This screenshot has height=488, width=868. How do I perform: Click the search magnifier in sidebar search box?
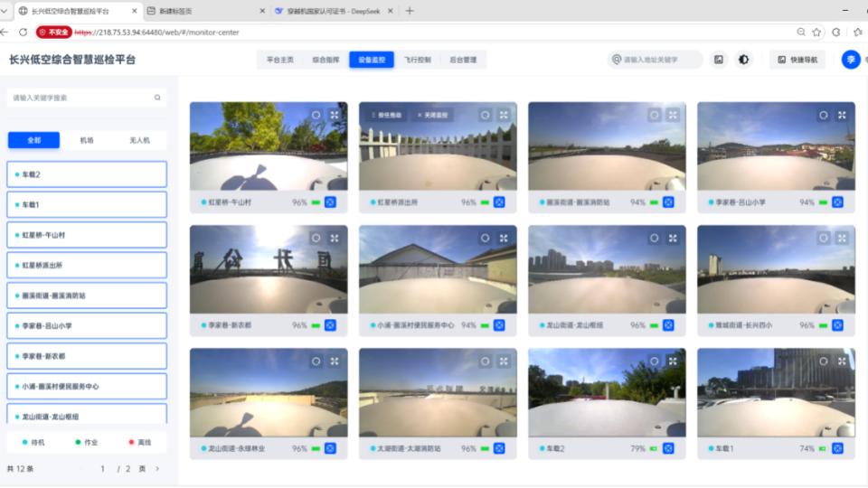coord(157,98)
